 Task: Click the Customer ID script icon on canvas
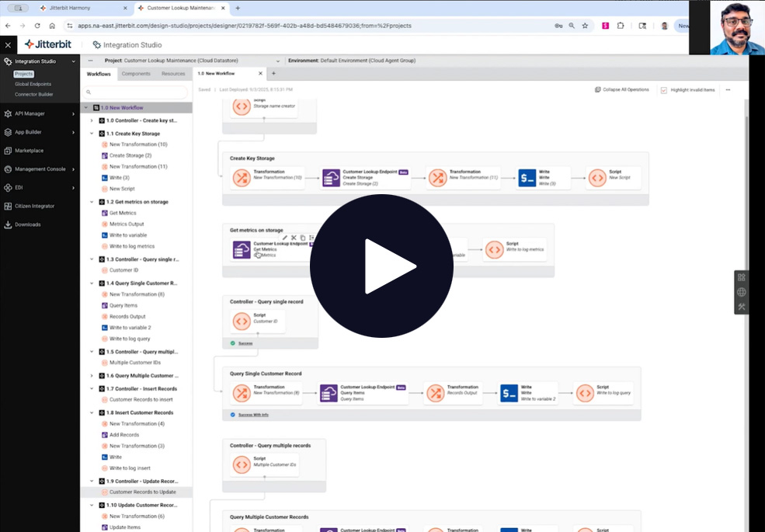pyautogui.click(x=242, y=321)
